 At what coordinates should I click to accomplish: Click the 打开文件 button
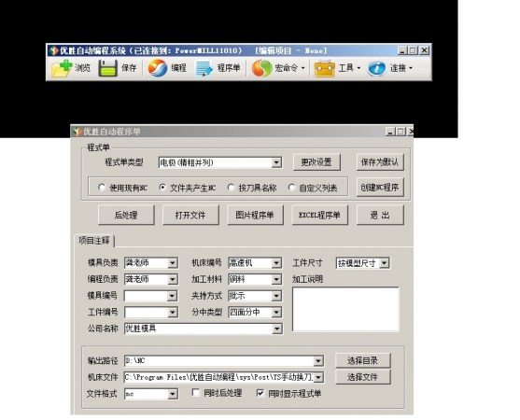pos(190,215)
